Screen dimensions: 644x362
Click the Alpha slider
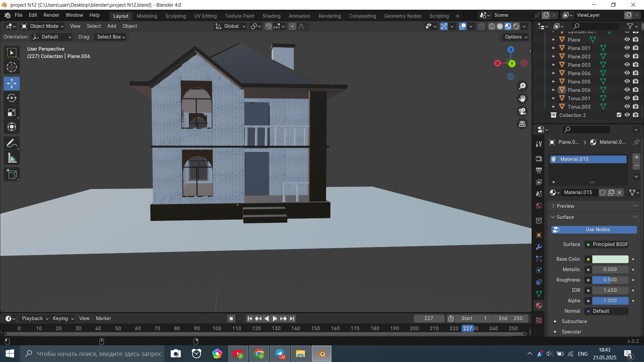(610, 301)
